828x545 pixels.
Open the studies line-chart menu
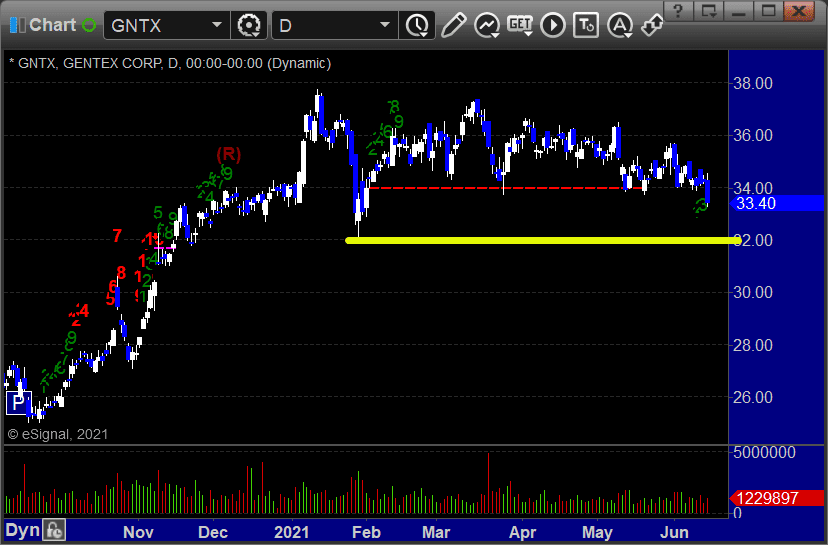[486, 25]
